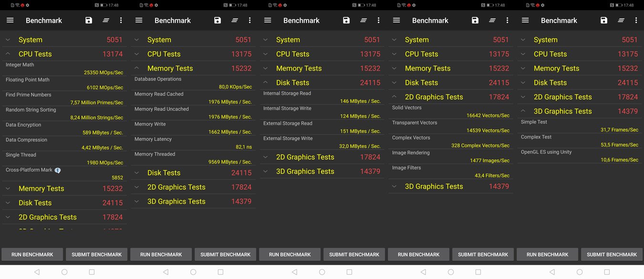Viewport: 644px width, 279px height.
Task: Tap save icon on the Memory-expanded screen
Action: pos(218,21)
